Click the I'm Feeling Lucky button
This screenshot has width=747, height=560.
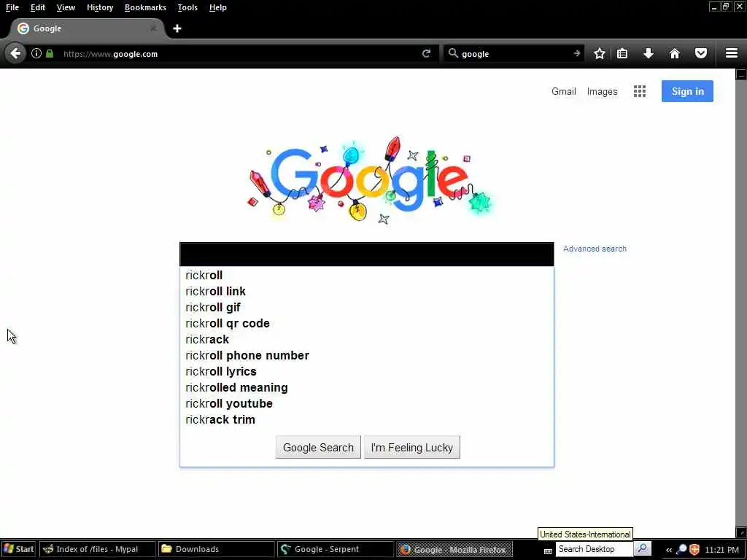pyautogui.click(x=412, y=447)
